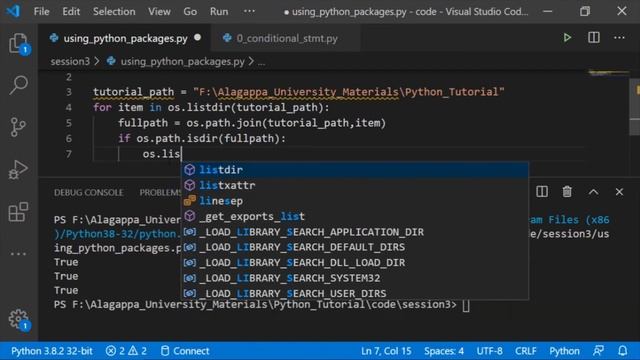Image resolution: width=640 pixels, height=360 pixels.
Task: Open the Search view in activity bar
Action: [18, 85]
